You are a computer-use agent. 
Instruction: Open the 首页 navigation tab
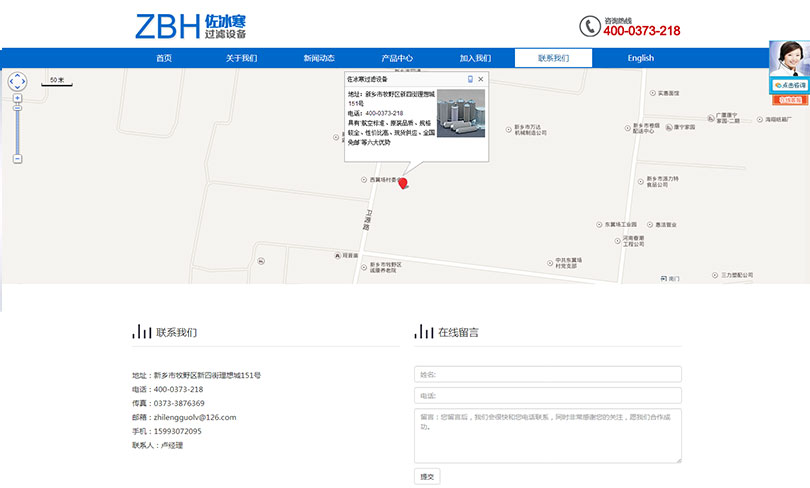(164, 58)
